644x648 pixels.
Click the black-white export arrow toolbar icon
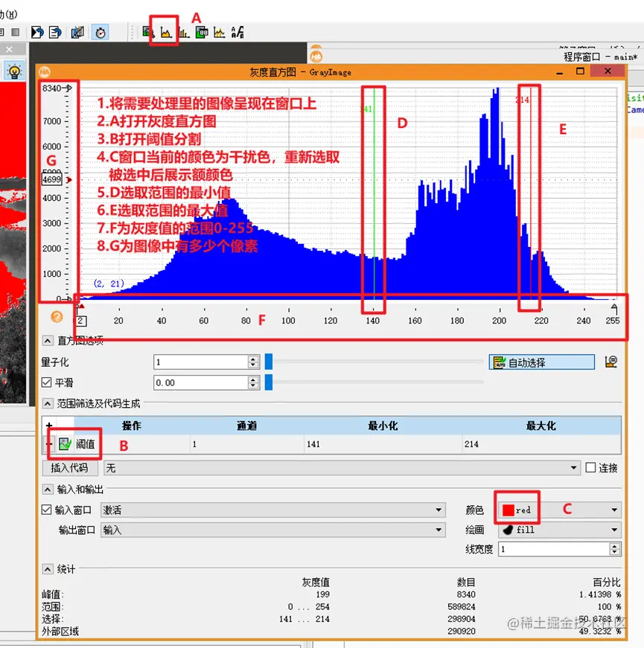click(37, 32)
